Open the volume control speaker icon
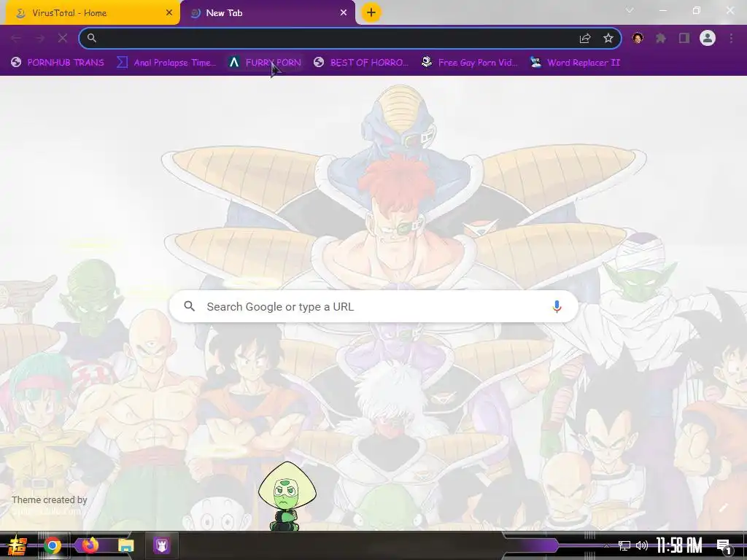The height and width of the screenshot is (560, 747). (642, 545)
